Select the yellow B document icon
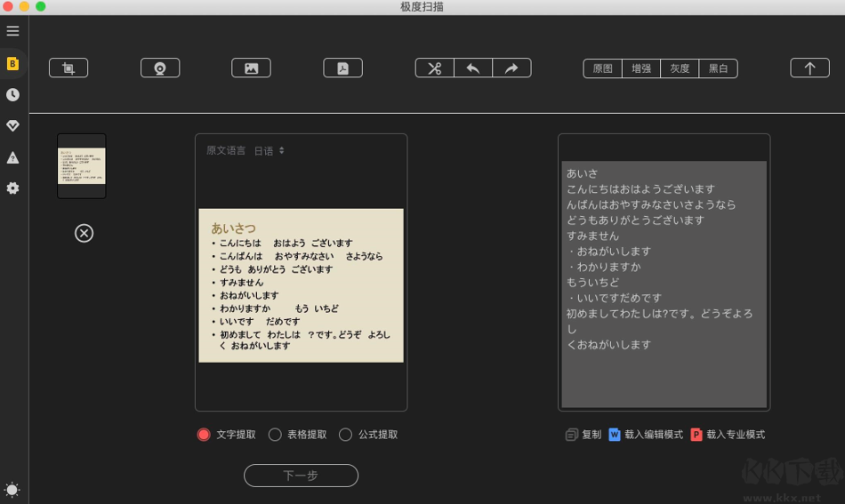845x504 pixels. (x=13, y=63)
